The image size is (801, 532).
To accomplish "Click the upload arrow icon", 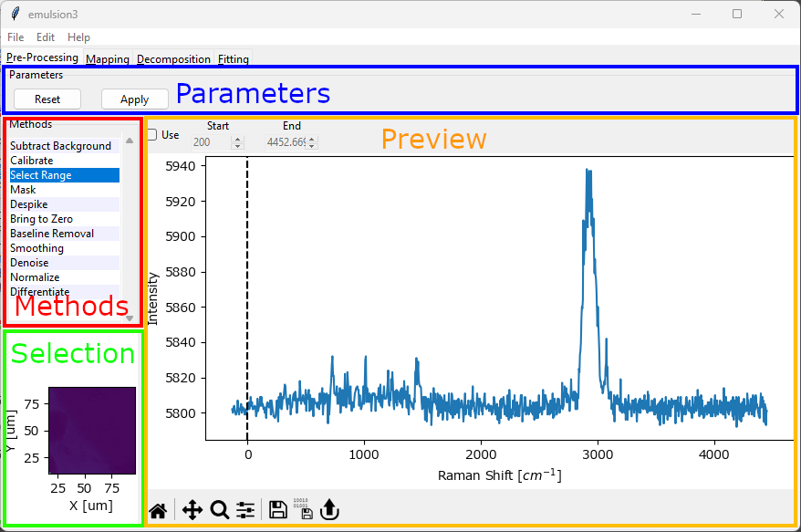I will pos(329,510).
